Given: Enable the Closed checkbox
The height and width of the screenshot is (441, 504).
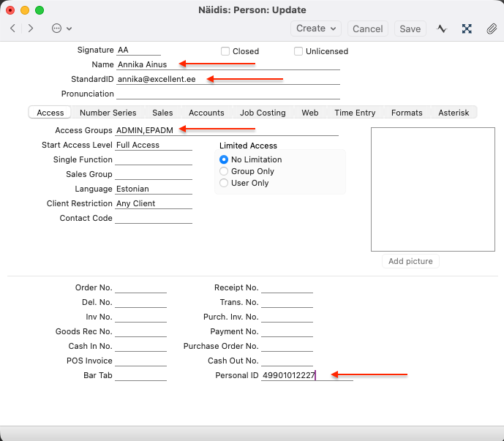Looking at the screenshot, I should click(x=225, y=51).
